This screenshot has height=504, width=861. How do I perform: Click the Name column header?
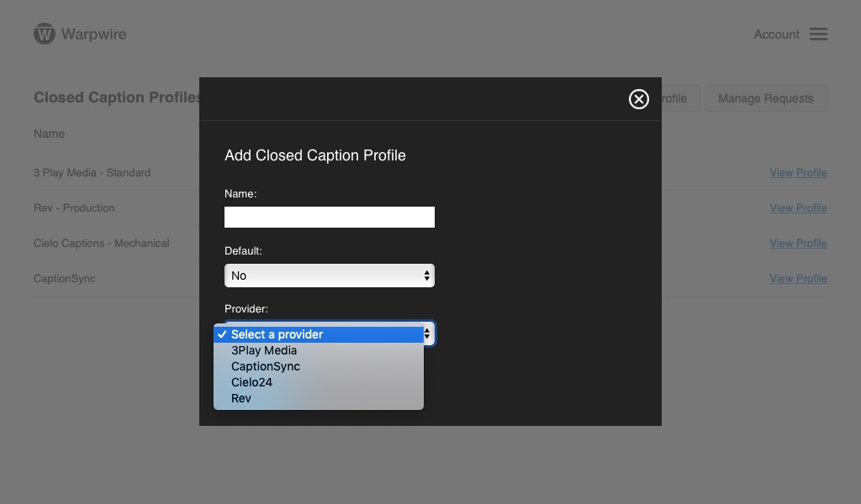(49, 134)
